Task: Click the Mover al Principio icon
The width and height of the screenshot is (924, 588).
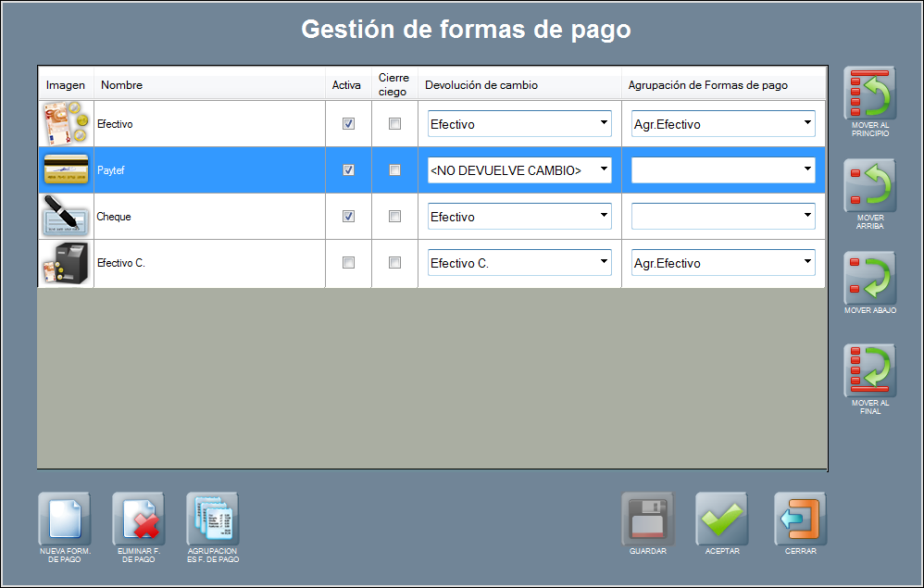Action: [x=869, y=94]
